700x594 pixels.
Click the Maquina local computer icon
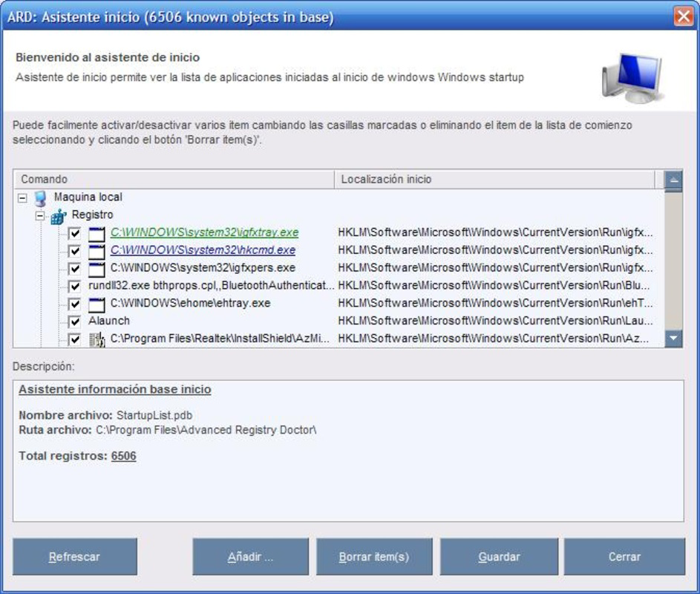[41, 198]
